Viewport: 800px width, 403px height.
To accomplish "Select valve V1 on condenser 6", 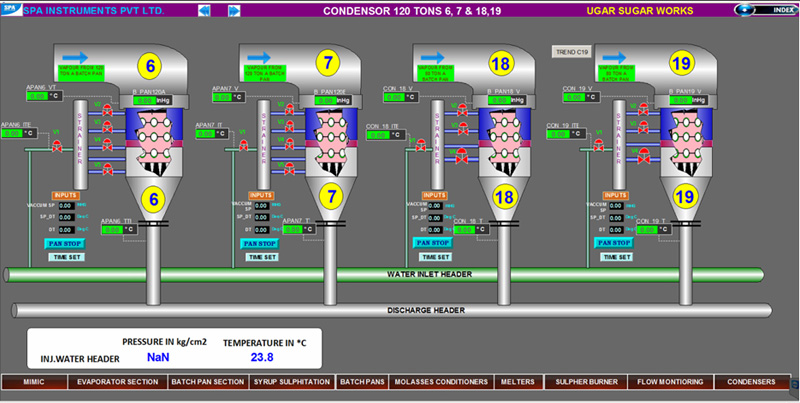I will pos(57,147).
